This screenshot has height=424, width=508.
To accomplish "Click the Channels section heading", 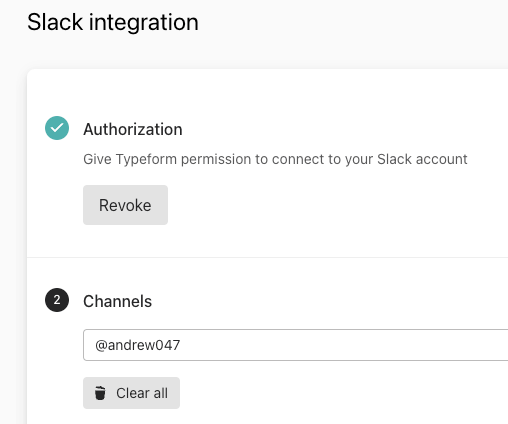I will click(x=117, y=301).
